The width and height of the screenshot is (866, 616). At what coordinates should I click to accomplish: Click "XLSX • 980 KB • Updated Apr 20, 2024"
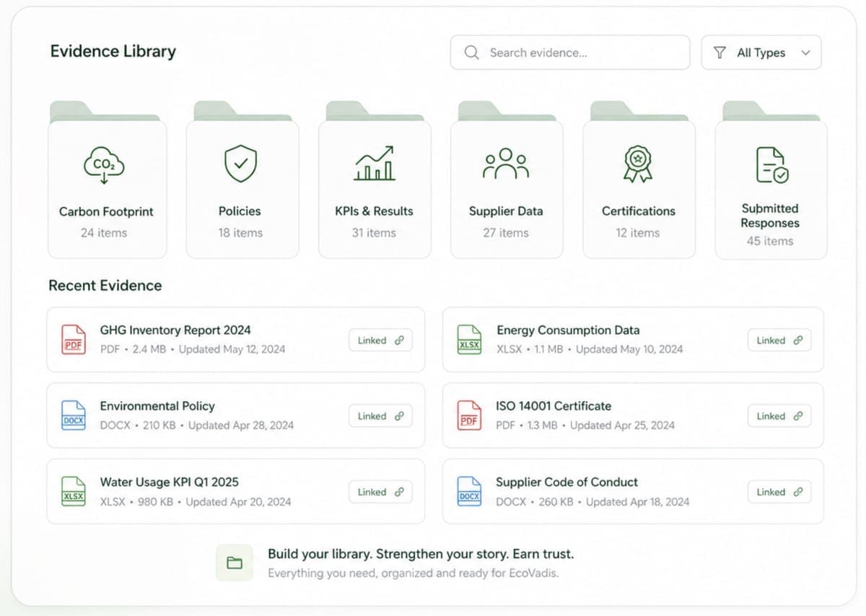pos(196,502)
